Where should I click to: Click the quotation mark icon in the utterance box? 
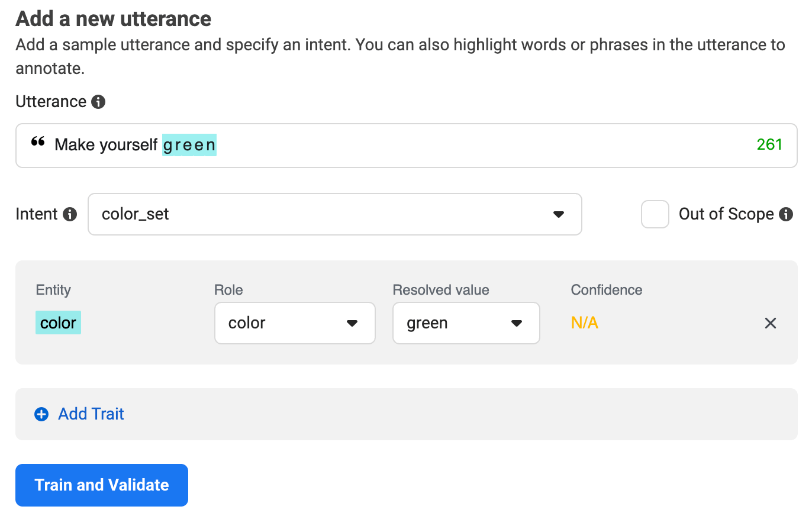click(x=38, y=142)
